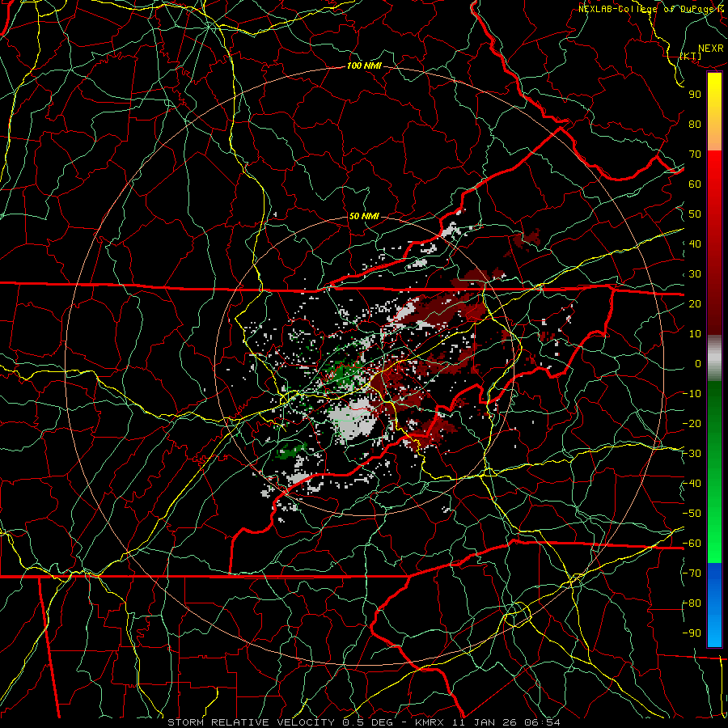Click the 50 NMI range ring label

point(363,216)
